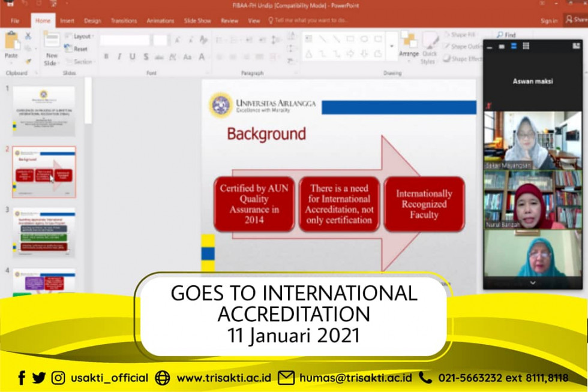Click the font name combo box

[x=125, y=40]
